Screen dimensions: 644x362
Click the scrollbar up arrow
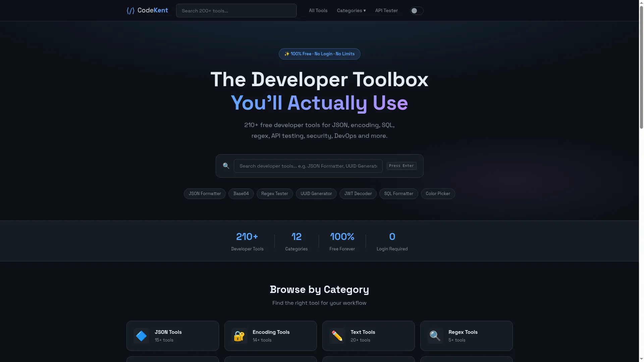641,2
